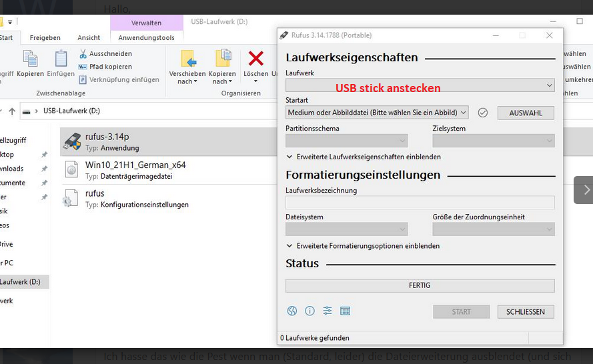Click the START button in Rufus

click(x=462, y=312)
